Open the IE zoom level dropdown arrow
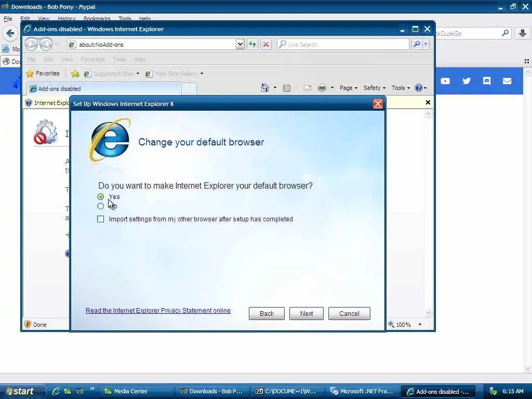The width and height of the screenshot is (532, 399). point(420,325)
